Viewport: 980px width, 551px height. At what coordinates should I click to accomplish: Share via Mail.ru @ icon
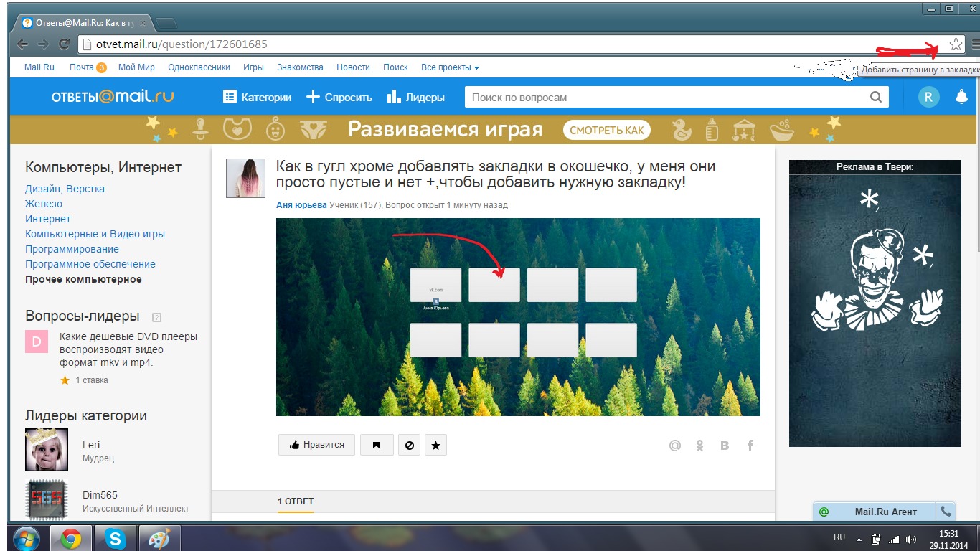[x=674, y=446]
